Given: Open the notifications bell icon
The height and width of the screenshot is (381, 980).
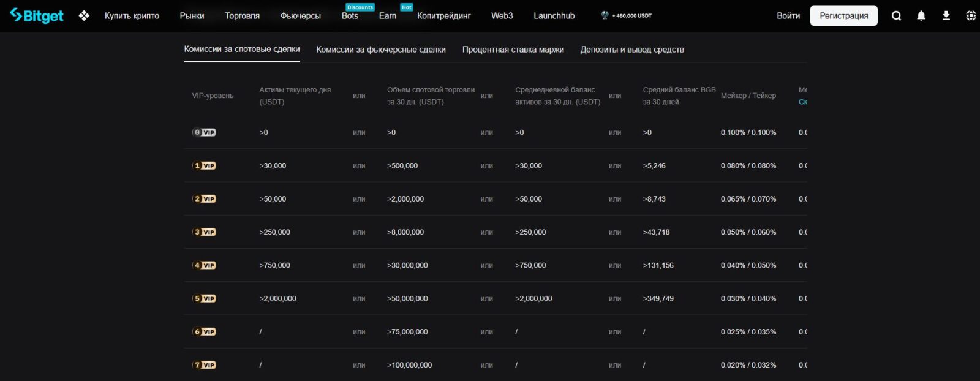Looking at the screenshot, I should coord(921,16).
